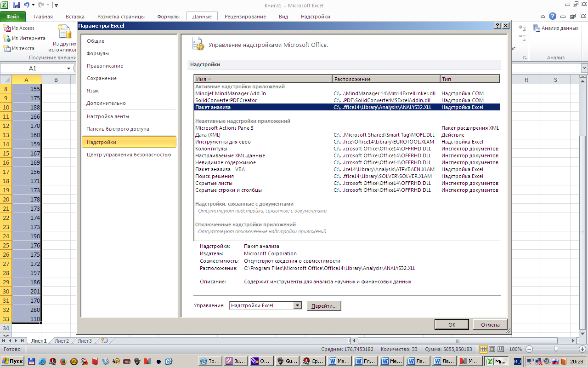The image size is (588, 368).
Task: Select Поиск решения add-in row
Action: (347, 176)
